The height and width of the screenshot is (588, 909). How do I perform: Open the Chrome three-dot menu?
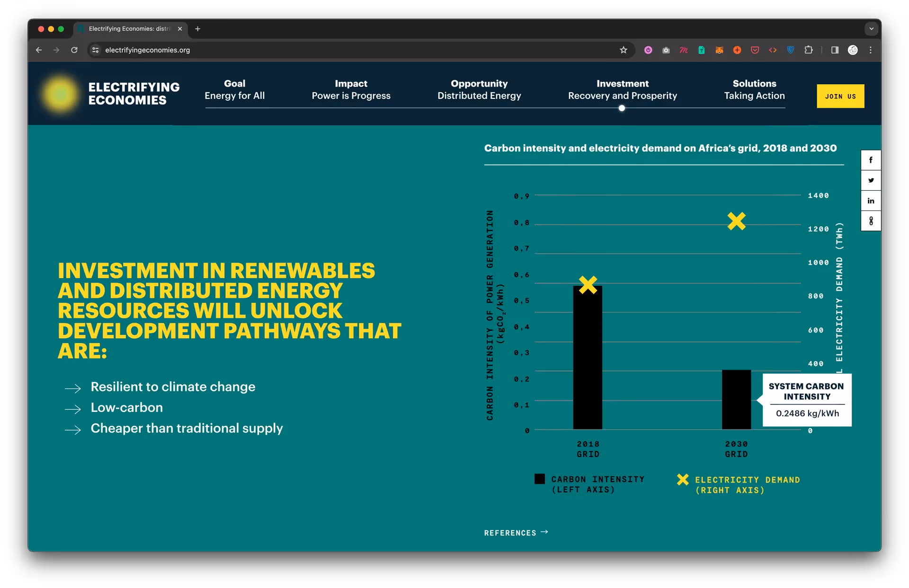(x=870, y=50)
